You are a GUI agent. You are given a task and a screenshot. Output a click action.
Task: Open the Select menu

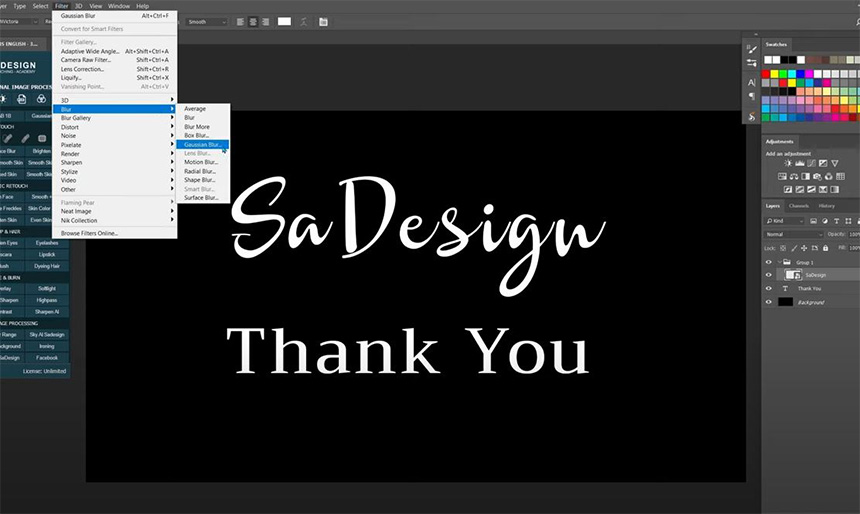click(41, 6)
